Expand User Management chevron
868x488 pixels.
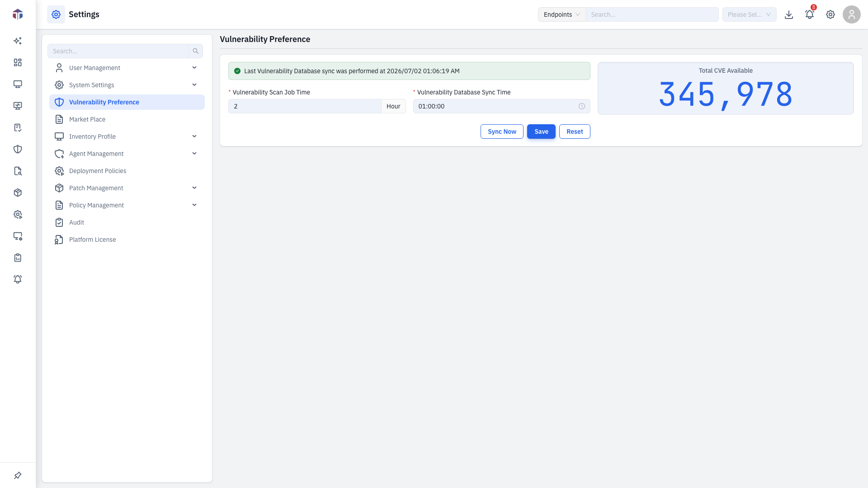point(194,68)
